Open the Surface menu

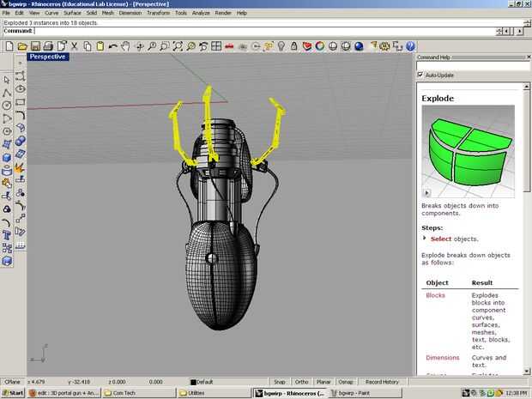coord(72,13)
